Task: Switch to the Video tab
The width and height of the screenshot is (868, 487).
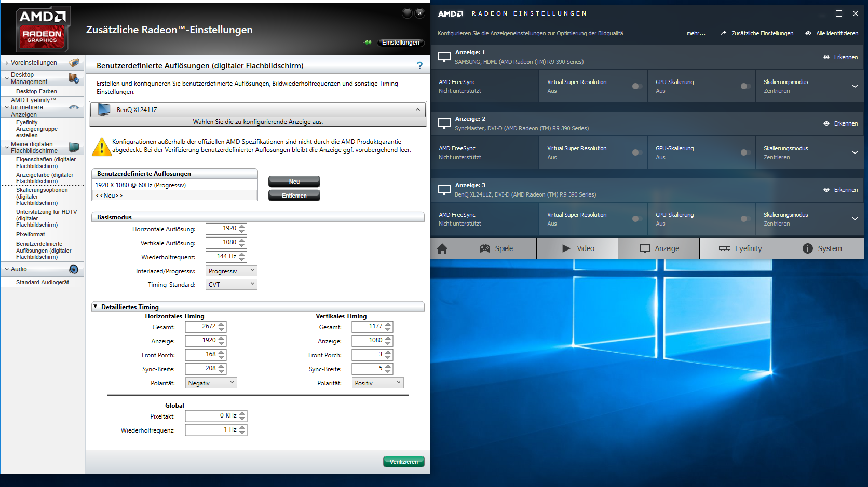Action: point(578,248)
